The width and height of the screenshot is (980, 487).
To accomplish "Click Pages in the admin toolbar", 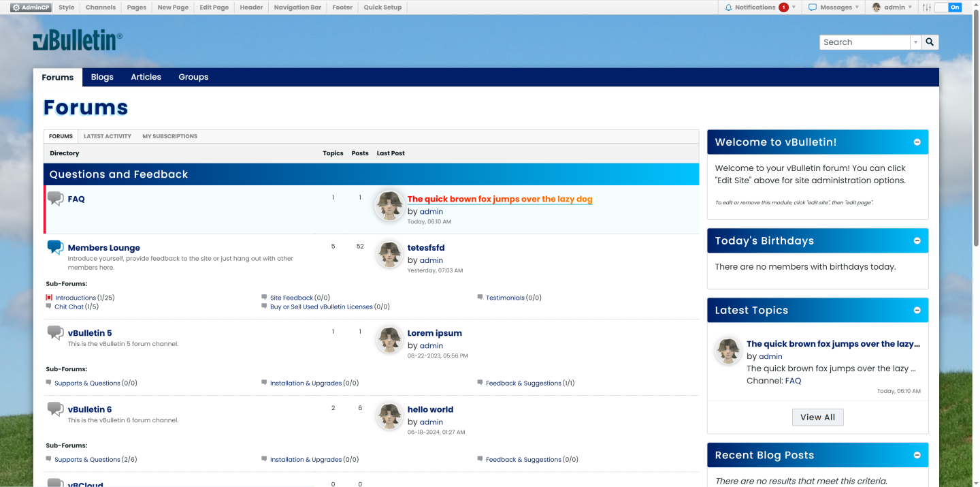I will point(137,7).
